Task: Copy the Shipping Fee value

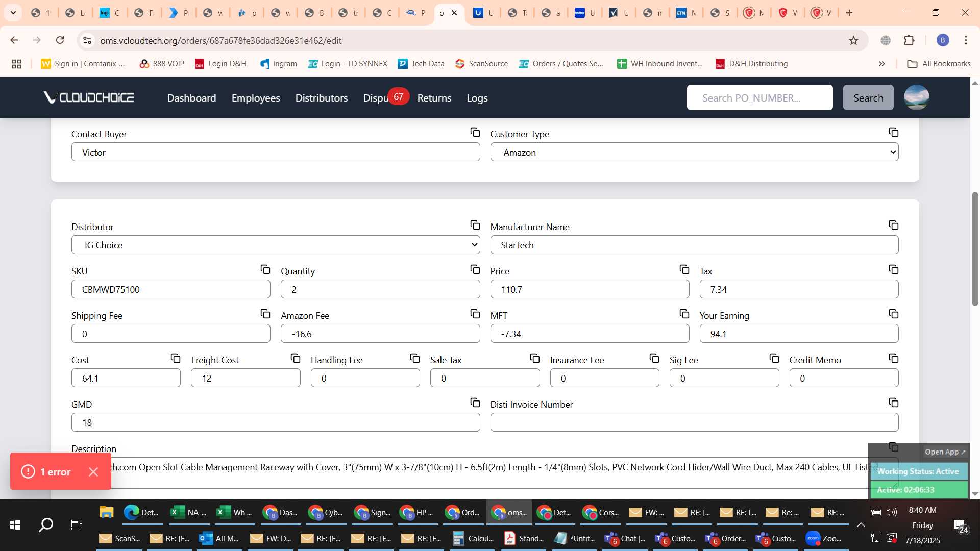Action: point(265,314)
